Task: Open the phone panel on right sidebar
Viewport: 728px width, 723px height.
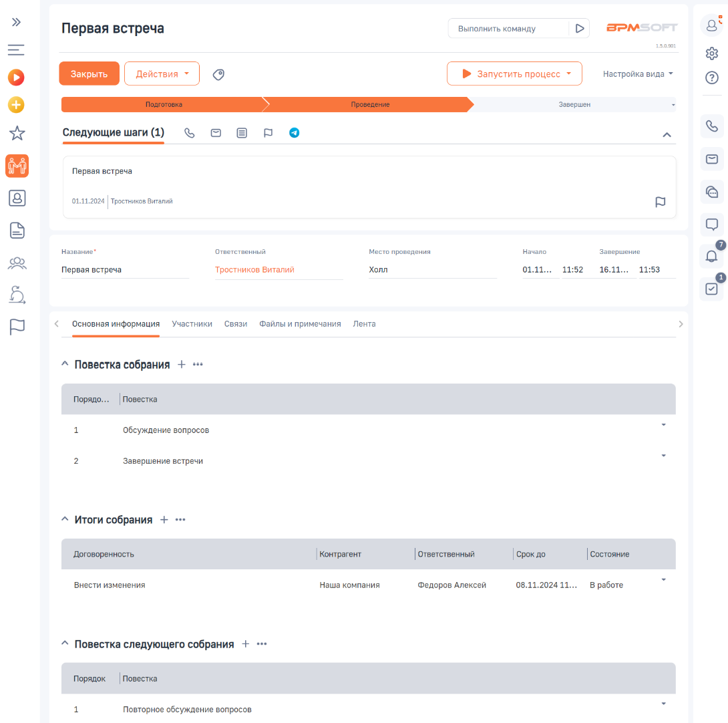Action: (x=712, y=126)
